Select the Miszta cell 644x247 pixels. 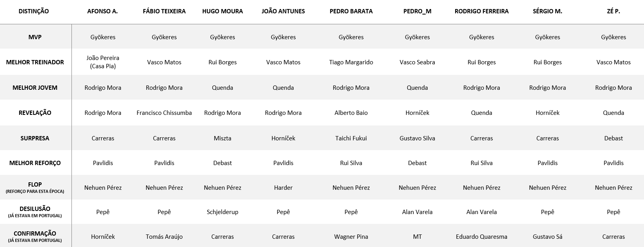point(222,138)
